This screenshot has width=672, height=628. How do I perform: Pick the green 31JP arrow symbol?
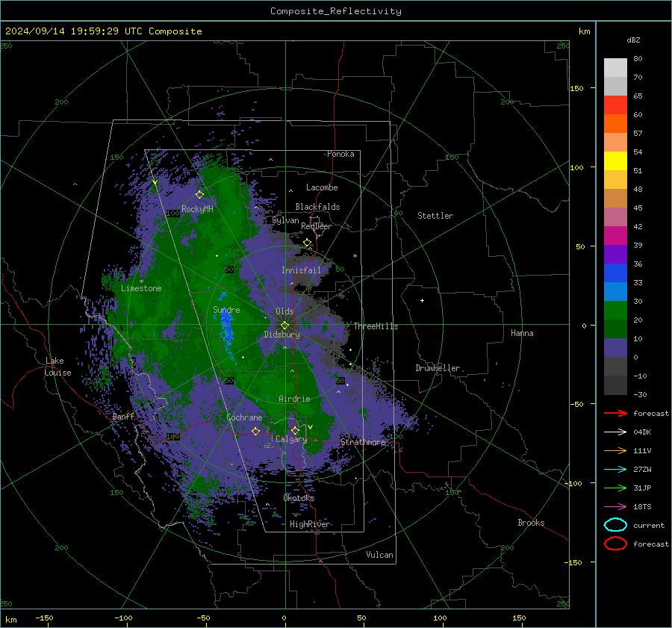pos(615,488)
